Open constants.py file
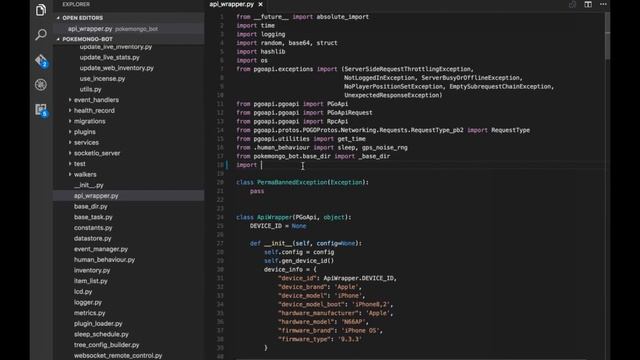 click(93, 228)
